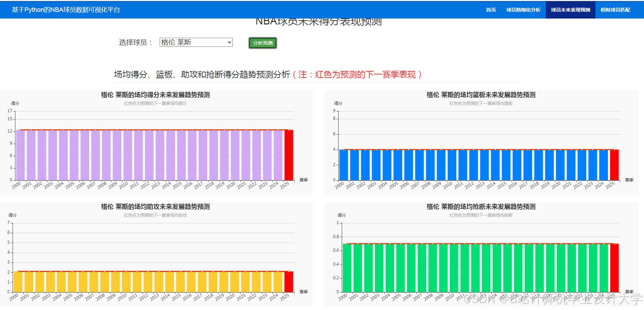Viewport: 644px width, 310px height.
Task: Click the 17 y-axis value in the scoring chart
Action: pyautogui.click(x=10, y=111)
